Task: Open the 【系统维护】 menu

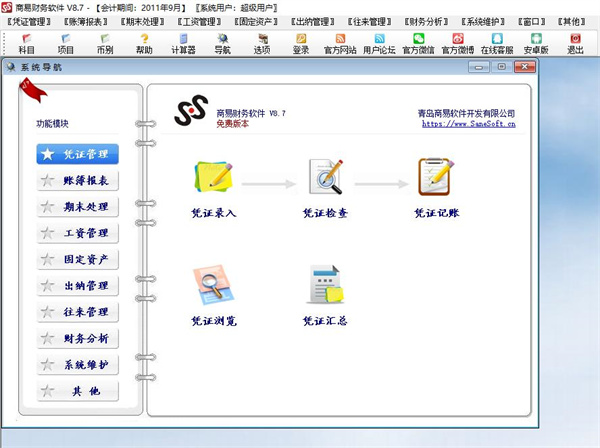Action: (x=483, y=22)
